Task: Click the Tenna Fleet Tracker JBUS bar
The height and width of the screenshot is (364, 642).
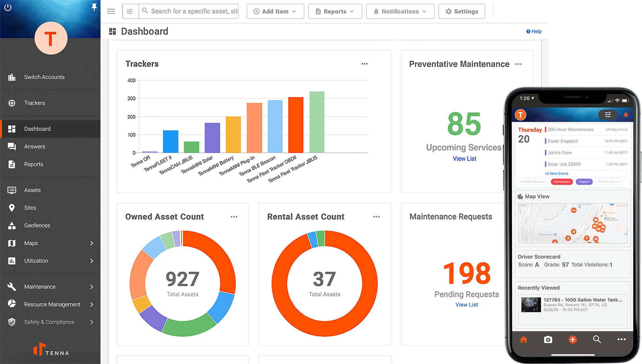Action: [317, 122]
